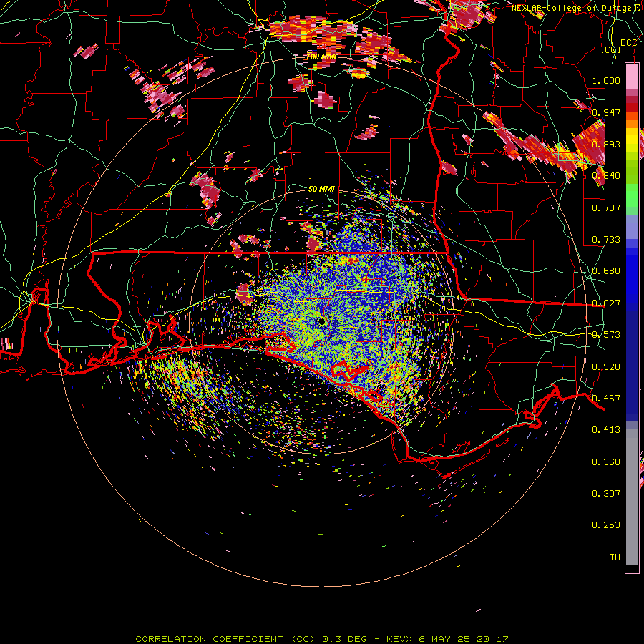Viewport: 644px width, 644px height.
Task: Click the 1.000 value on the color scale
Action: (x=606, y=80)
